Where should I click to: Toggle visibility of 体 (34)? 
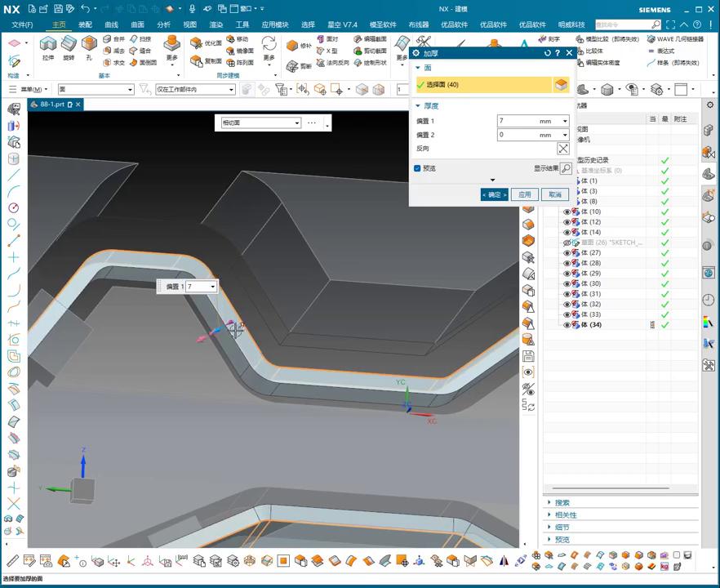[x=567, y=325]
